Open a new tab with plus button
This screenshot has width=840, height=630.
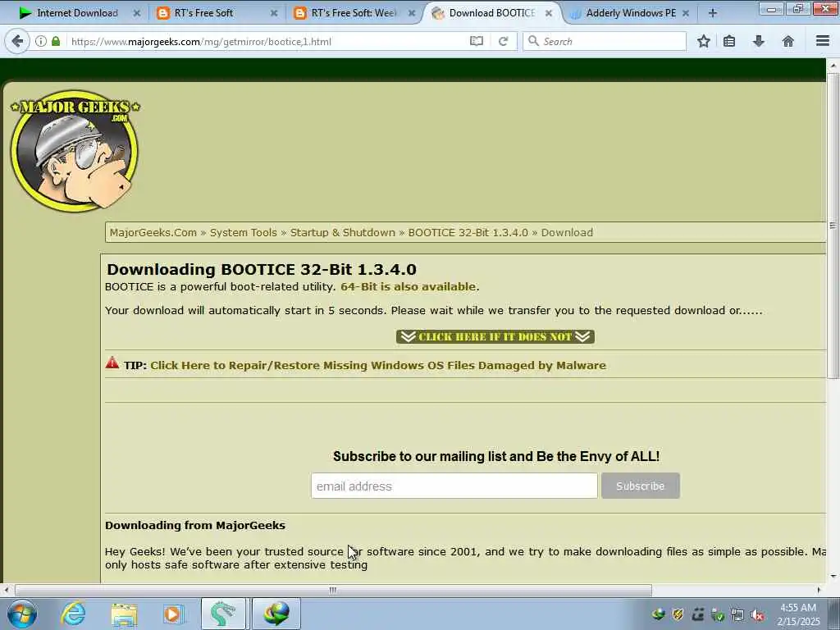[713, 13]
